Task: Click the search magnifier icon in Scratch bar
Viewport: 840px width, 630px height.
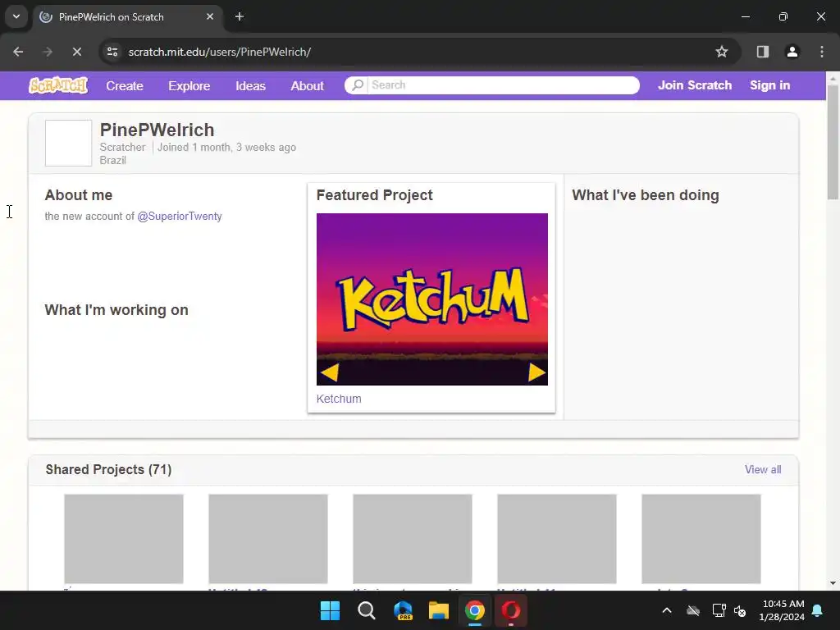Action: [358, 85]
